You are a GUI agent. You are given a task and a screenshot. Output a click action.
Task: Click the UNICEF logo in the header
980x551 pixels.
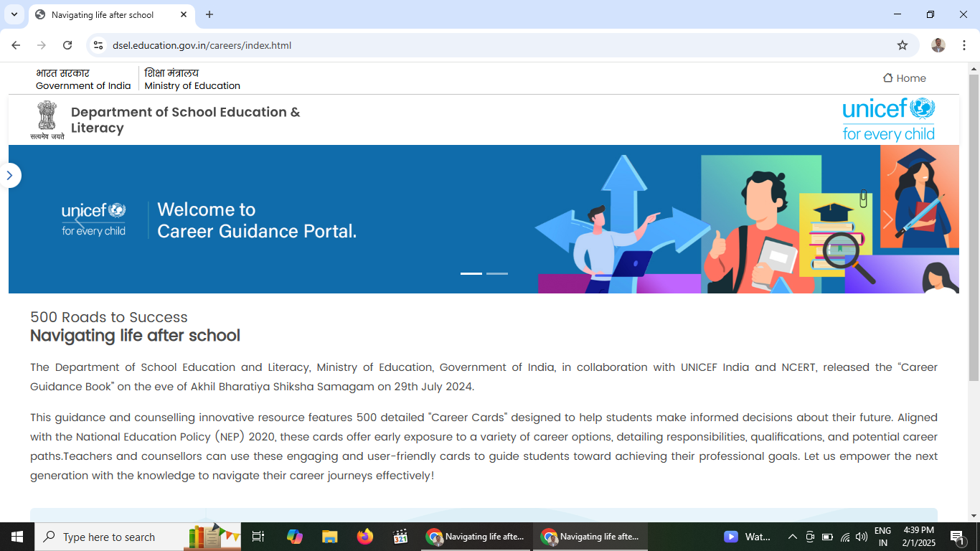tap(889, 120)
